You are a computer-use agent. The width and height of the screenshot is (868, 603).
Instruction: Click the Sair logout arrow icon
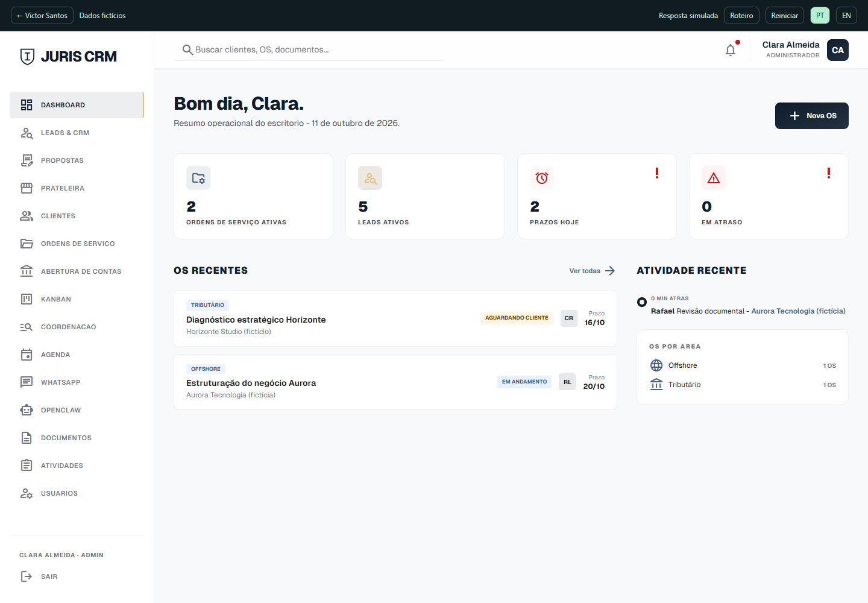point(27,576)
